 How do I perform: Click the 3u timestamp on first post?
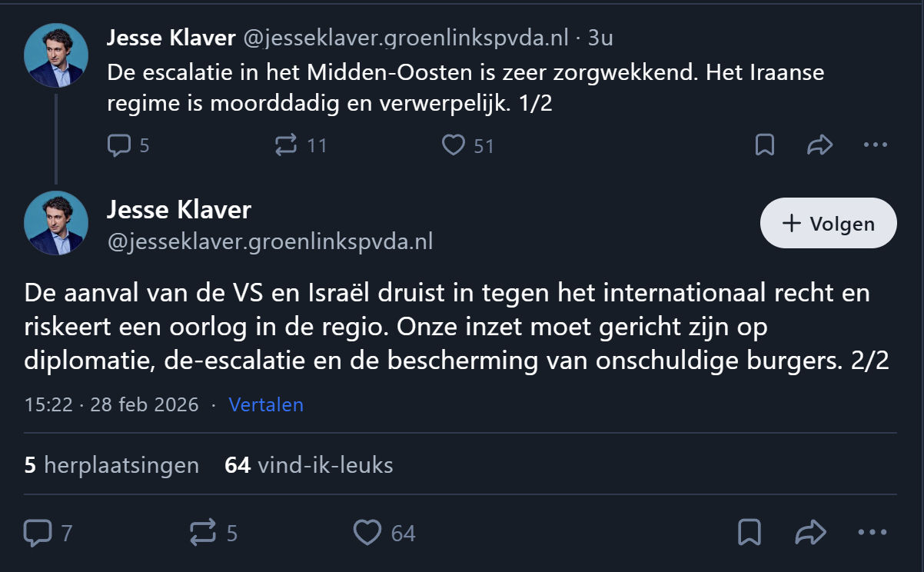pos(600,38)
